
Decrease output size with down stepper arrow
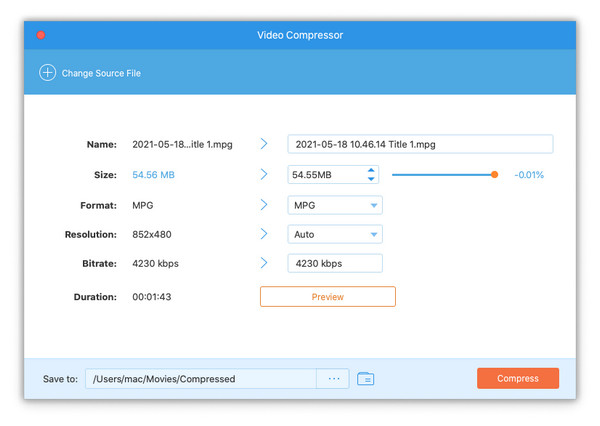pyautogui.click(x=371, y=179)
